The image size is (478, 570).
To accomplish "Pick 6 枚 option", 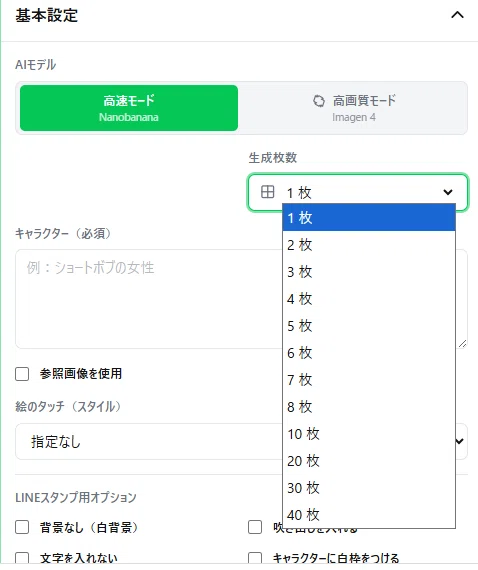I will pos(369,353).
